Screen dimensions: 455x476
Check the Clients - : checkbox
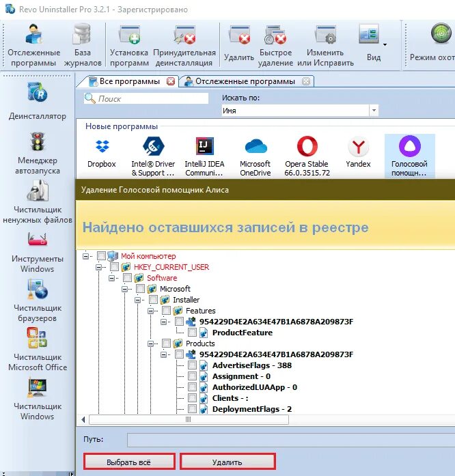192,398
